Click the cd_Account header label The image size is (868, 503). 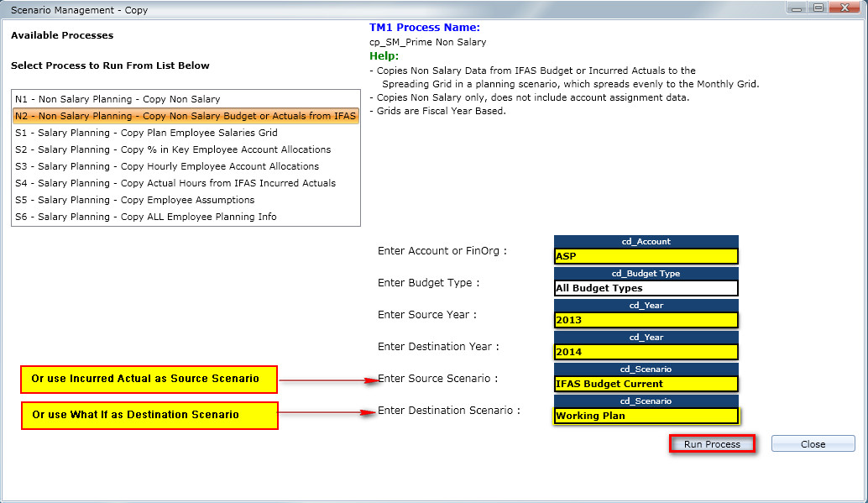(646, 242)
